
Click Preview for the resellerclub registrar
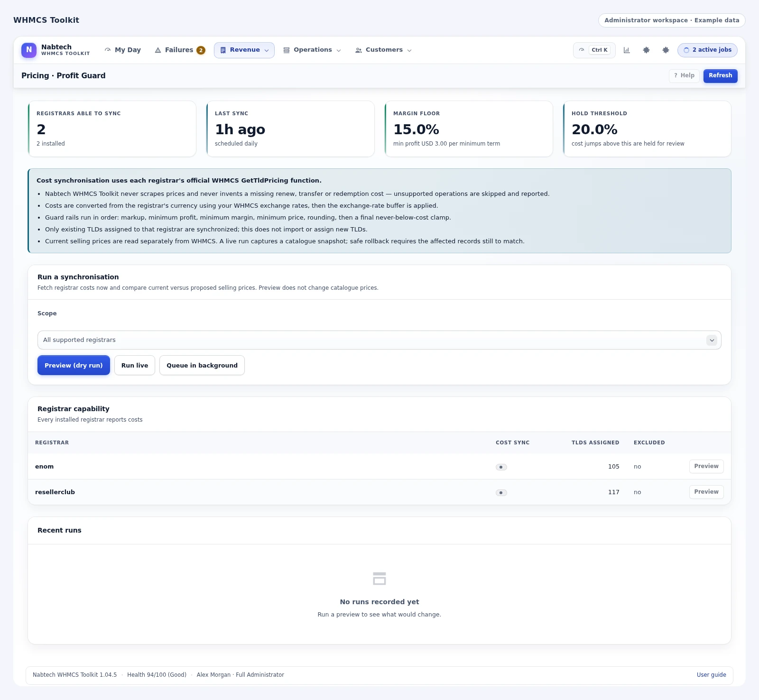[706, 492]
